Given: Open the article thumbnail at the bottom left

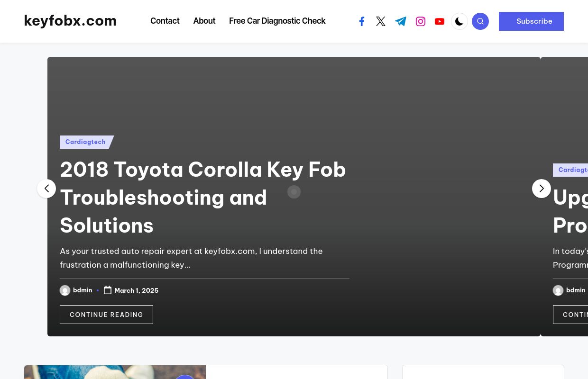Looking at the screenshot, I should click(x=115, y=374).
